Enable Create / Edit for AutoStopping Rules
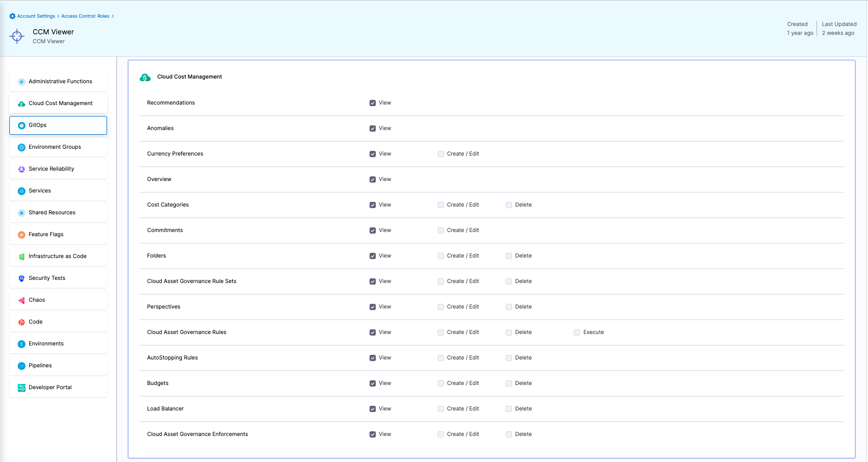 441,358
